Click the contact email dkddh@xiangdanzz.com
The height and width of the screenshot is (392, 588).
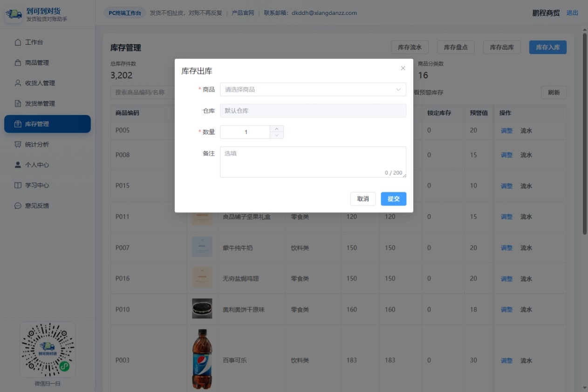tap(324, 13)
